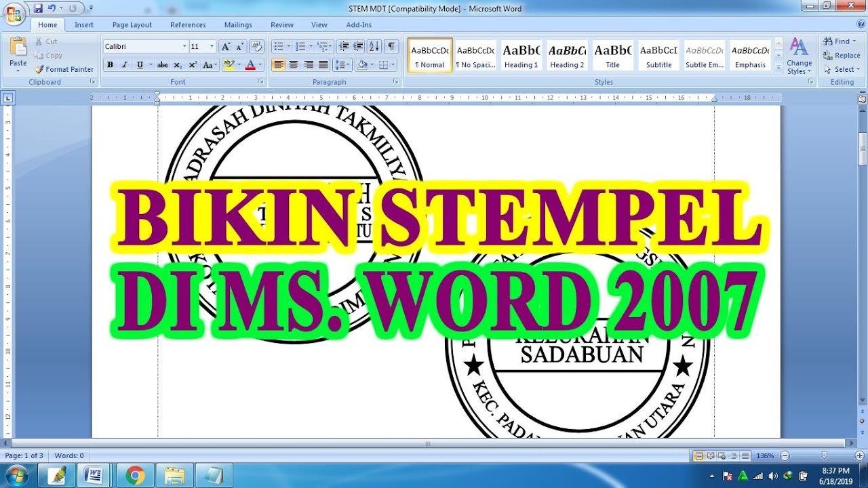
Task: Click the text highlight color marker
Action: click(x=229, y=65)
